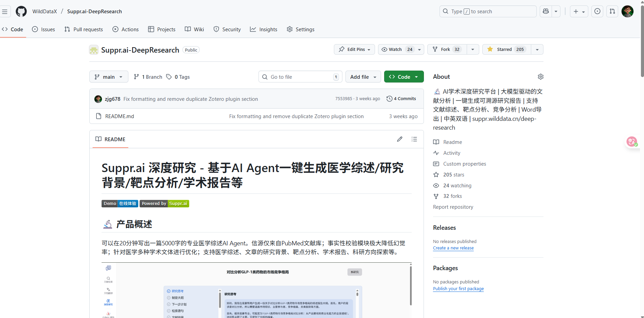Screen dimensions: 644x318
Task: Open the README.md row commit message
Action: tap(296, 116)
